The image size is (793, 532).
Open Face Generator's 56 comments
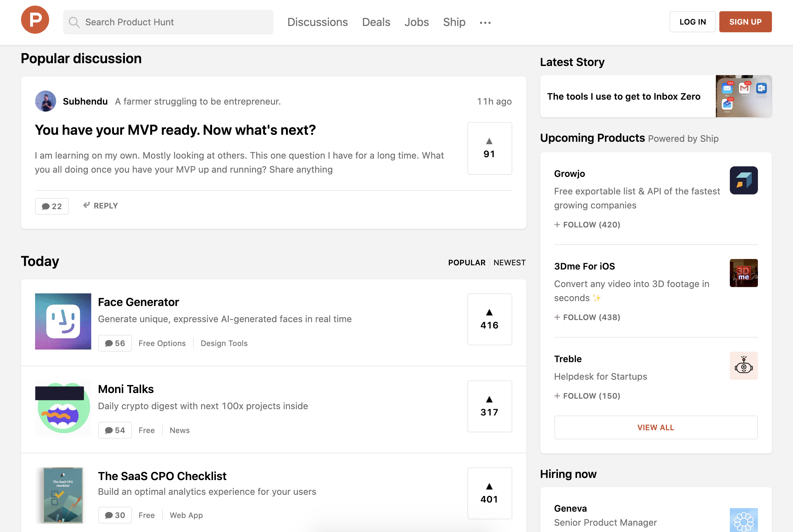point(115,343)
